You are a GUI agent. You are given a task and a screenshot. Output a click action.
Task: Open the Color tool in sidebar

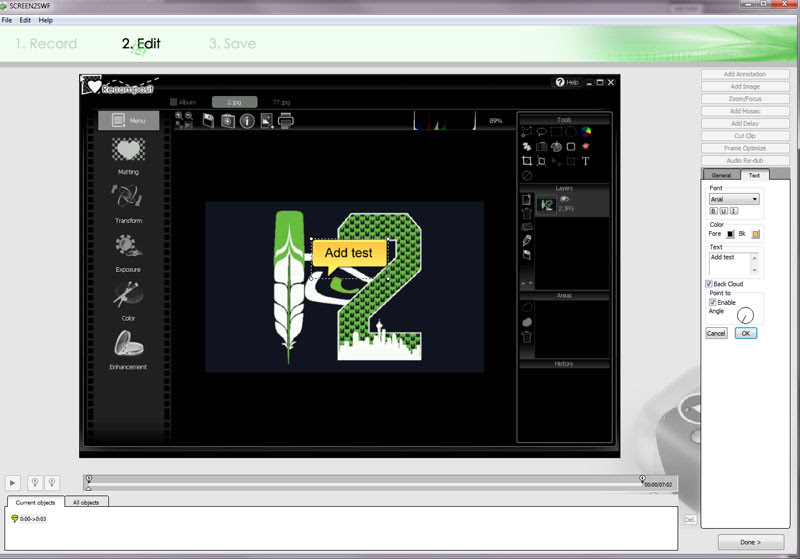point(128,294)
